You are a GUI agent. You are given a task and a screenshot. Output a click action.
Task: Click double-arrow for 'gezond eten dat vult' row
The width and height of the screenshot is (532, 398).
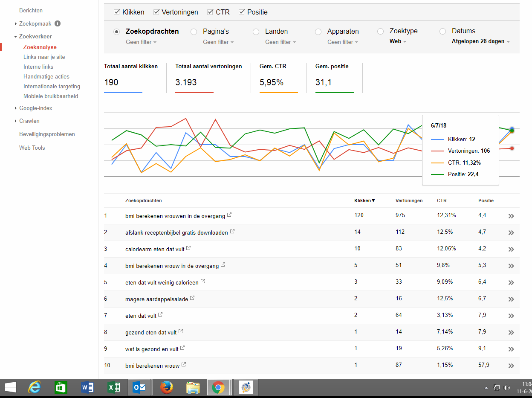(511, 333)
